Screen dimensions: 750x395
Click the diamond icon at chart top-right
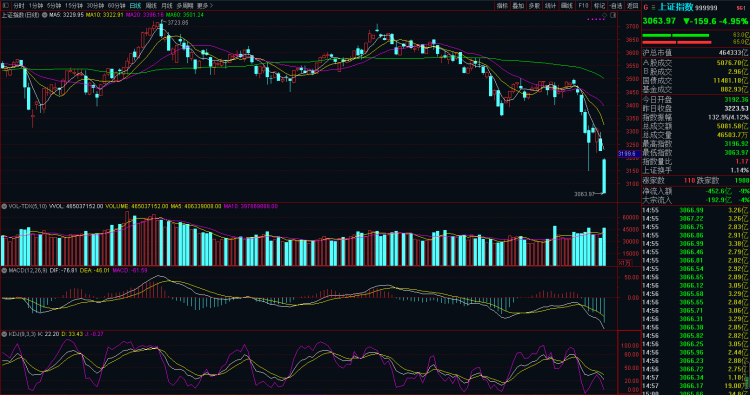[x=604, y=15]
